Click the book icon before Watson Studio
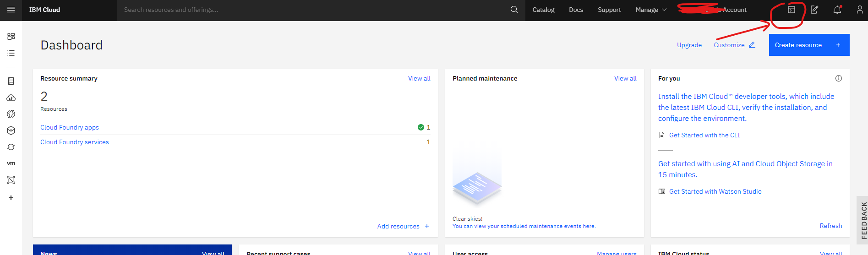 [661, 191]
